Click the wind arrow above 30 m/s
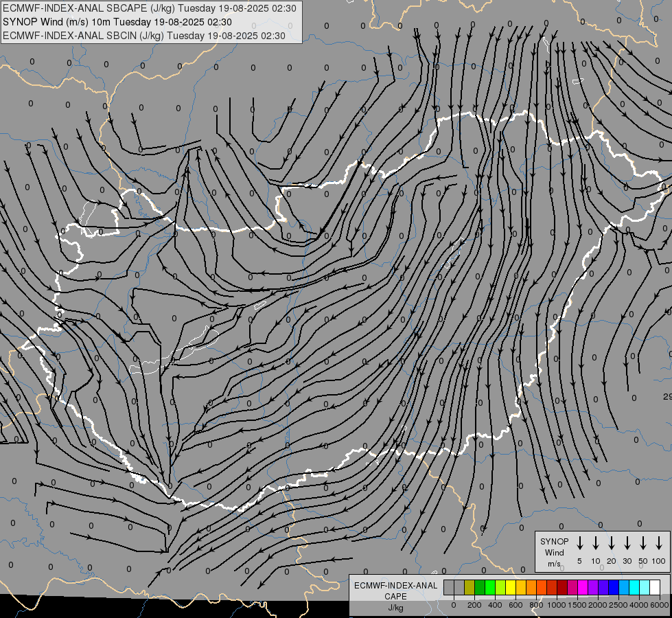Image resolution: width=672 pixels, height=618 pixels. (x=627, y=543)
